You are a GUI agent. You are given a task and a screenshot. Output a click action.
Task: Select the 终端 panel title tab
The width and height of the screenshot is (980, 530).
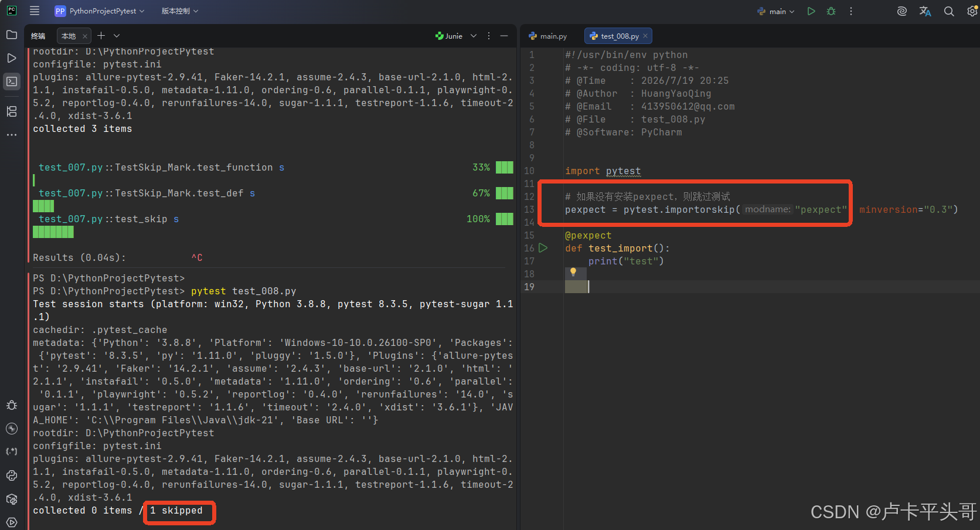[38, 36]
